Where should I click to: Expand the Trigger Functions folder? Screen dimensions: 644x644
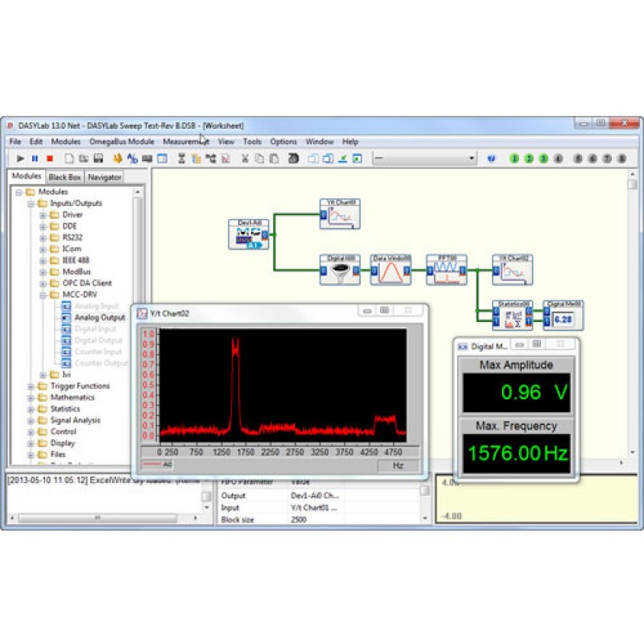(31, 386)
